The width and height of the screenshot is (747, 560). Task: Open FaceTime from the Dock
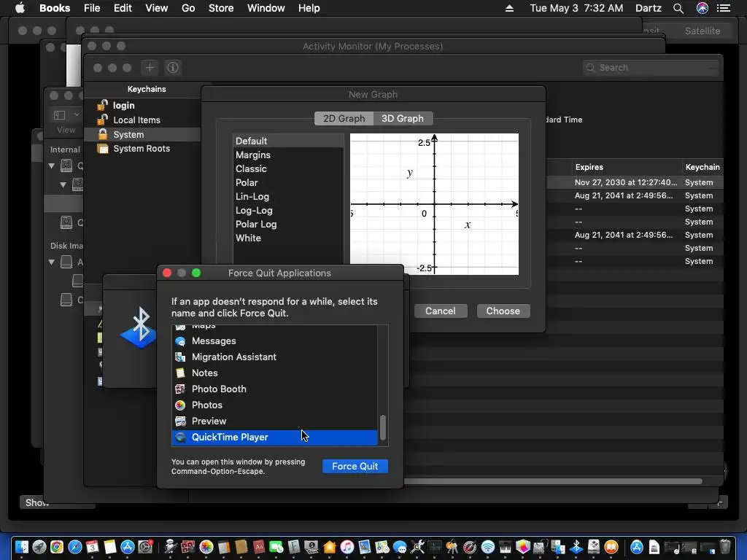pos(276,547)
